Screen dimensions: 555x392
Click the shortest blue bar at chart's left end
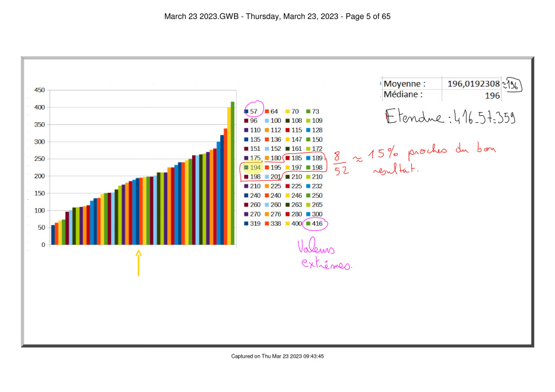tap(53, 235)
